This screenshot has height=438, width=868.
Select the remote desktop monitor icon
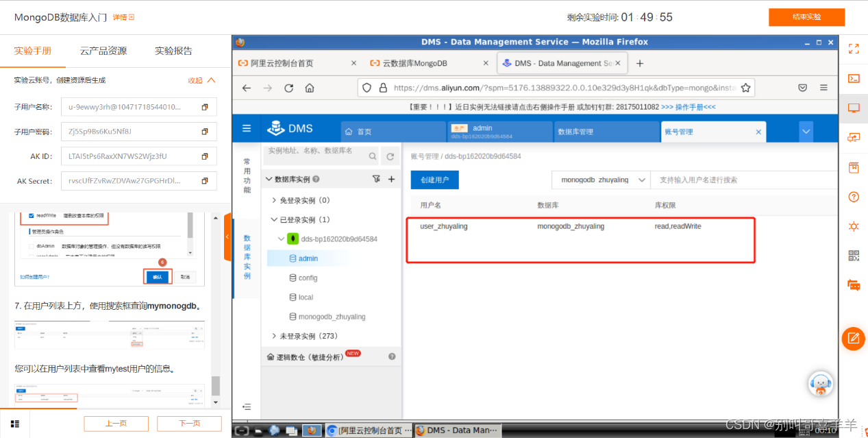pyautogui.click(x=854, y=108)
